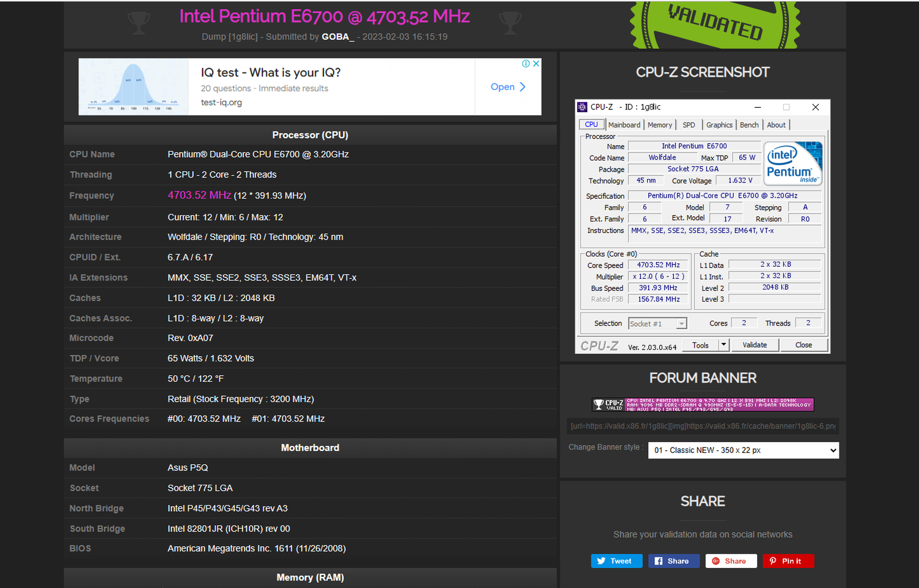
Task: Click the North Bridge Intel P45 value
Action: click(228, 509)
